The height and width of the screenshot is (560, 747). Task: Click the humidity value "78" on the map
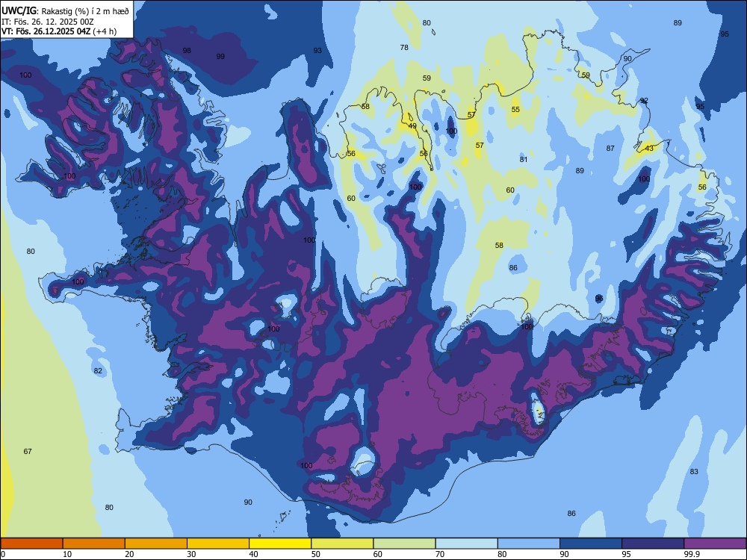coord(404,47)
